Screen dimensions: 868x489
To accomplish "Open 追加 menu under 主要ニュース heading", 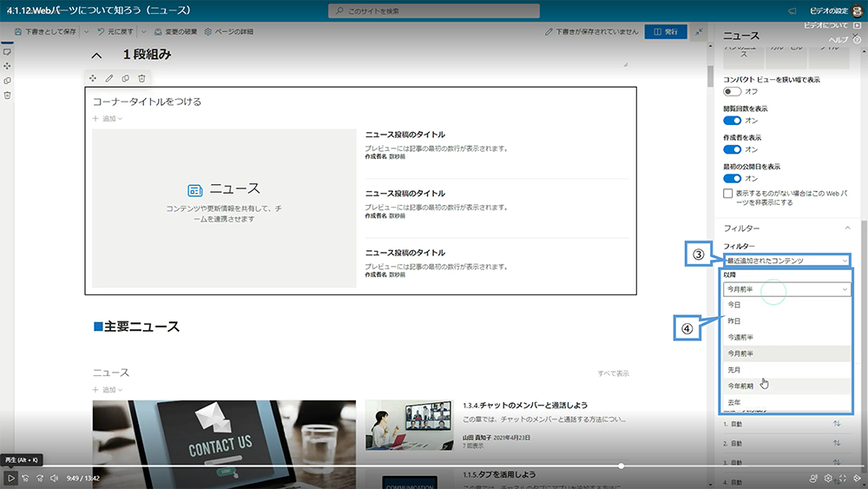I will (108, 390).
